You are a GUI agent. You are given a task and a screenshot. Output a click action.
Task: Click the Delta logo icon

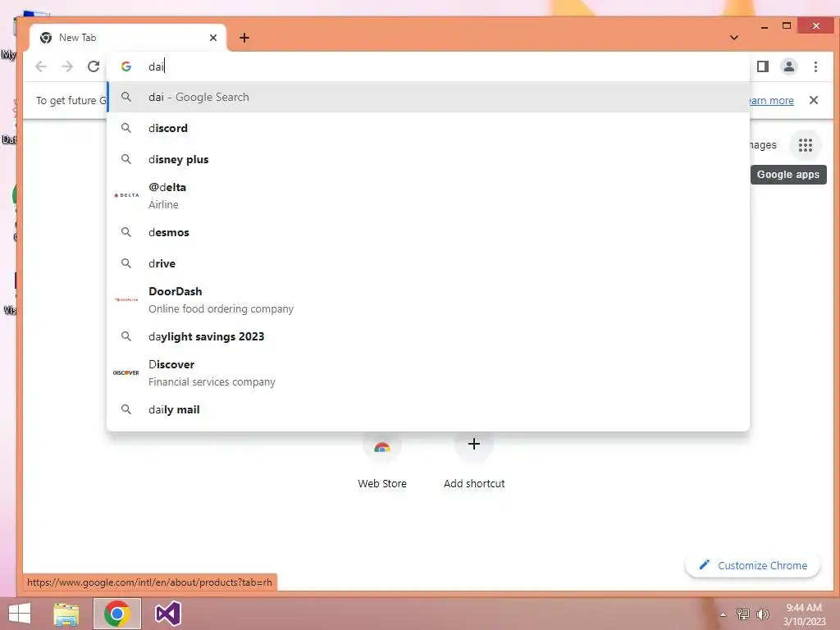126,195
